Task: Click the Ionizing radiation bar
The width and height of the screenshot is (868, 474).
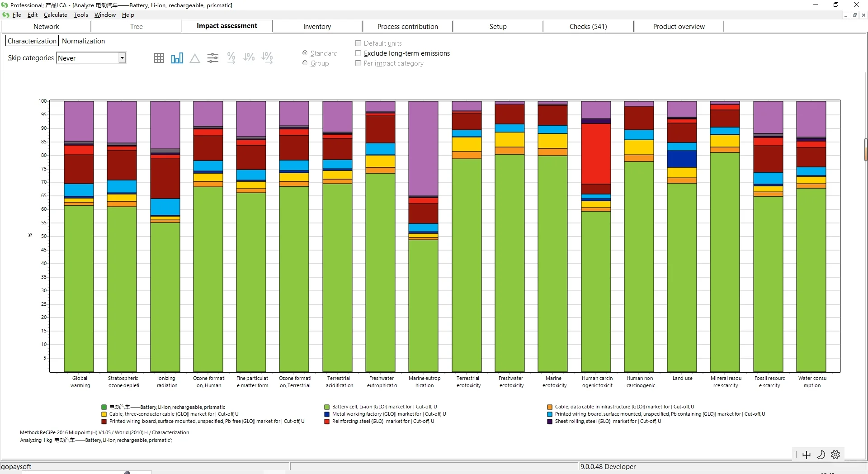Action: click(x=165, y=236)
